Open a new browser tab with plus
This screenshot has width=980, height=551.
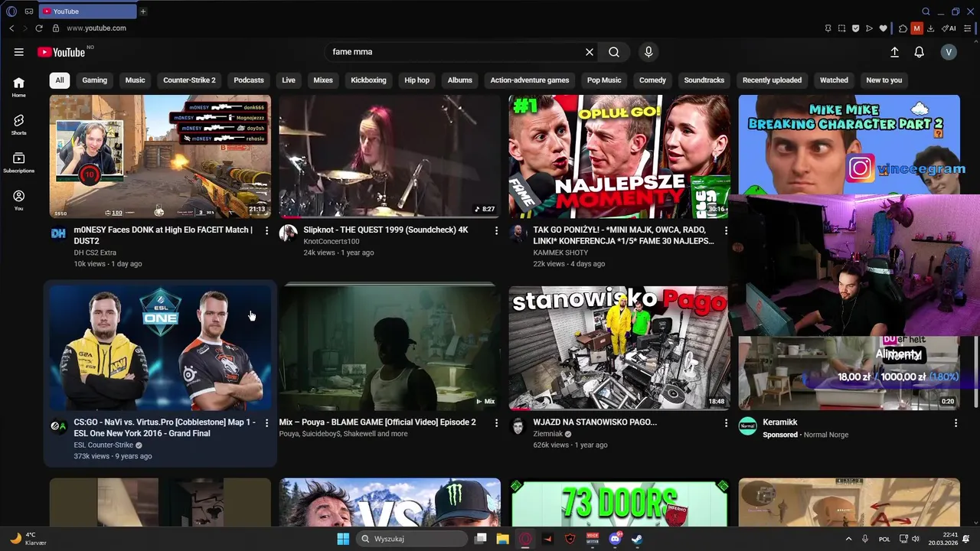pyautogui.click(x=143, y=11)
